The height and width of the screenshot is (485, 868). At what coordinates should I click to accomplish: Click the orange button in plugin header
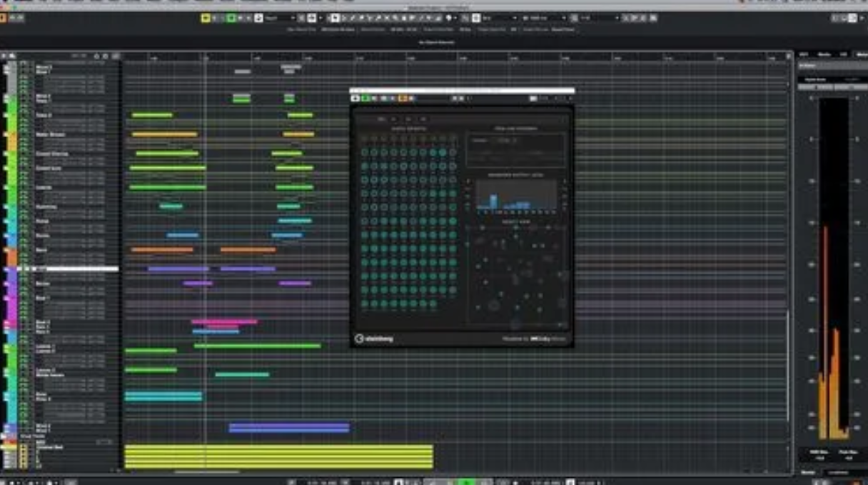coord(403,98)
